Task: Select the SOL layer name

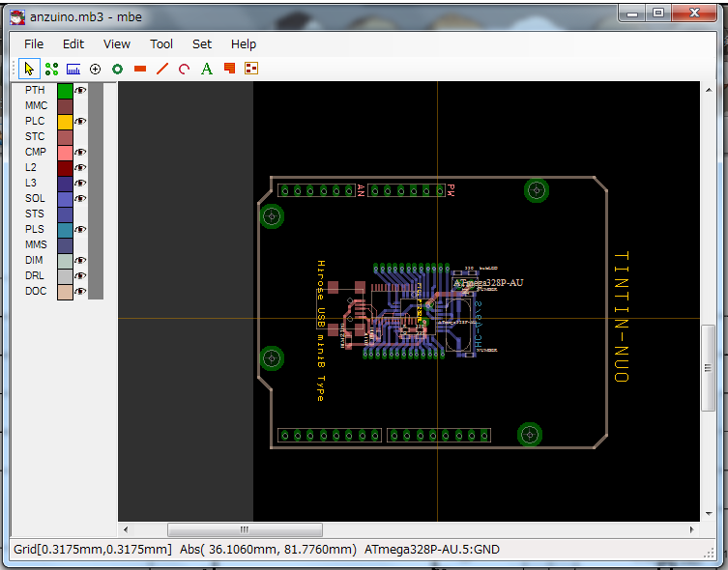Action: pos(35,198)
